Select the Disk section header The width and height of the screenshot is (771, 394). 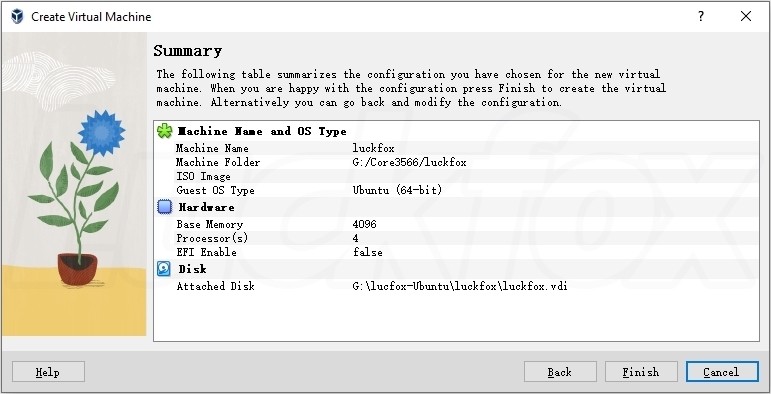pyautogui.click(x=192, y=269)
